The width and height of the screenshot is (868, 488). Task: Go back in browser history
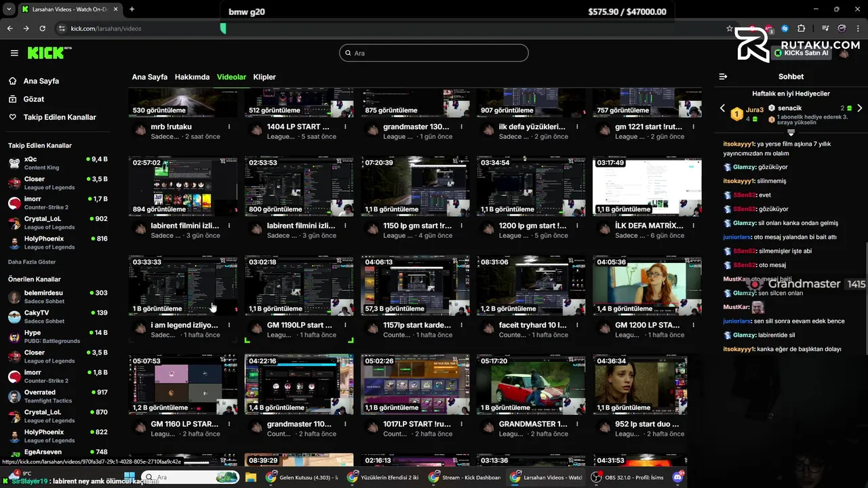[9, 28]
